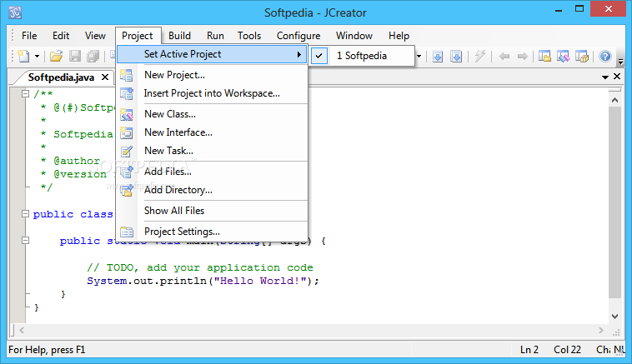Click the Ln 2 status bar indicator
The image size is (632, 364).
529,350
